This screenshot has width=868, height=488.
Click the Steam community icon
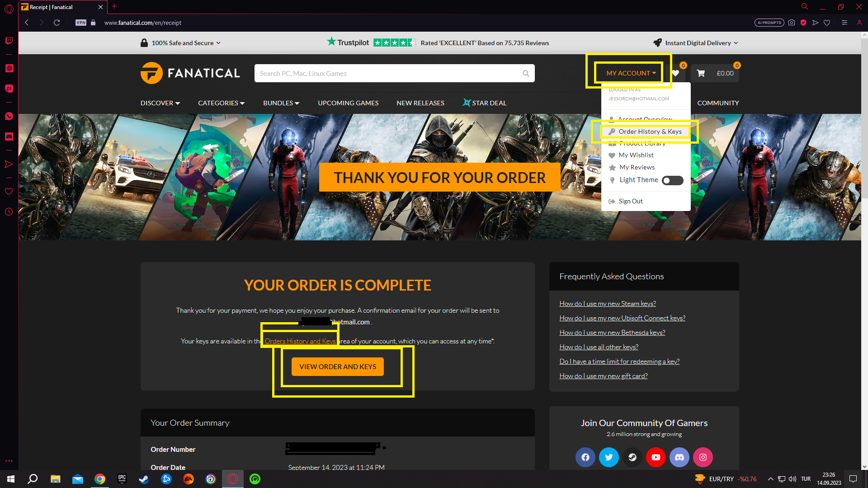pyautogui.click(x=632, y=457)
